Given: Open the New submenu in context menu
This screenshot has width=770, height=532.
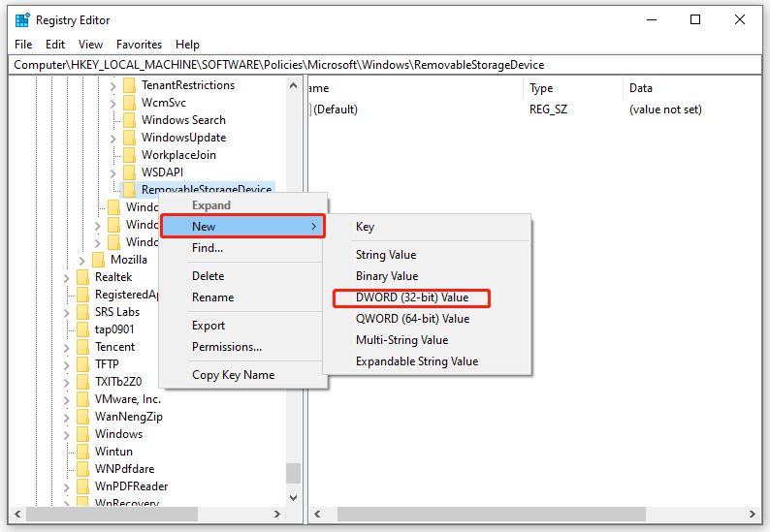Looking at the screenshot, I should coord(242,226).
